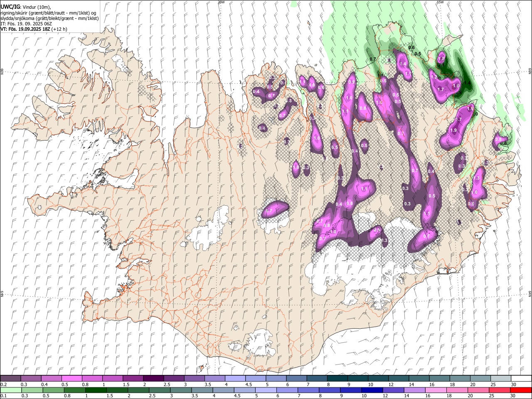Click the deep blue bottom-row swatch starting at 10
The height and width of the screenshot is (399, 532).
[372, 390]
